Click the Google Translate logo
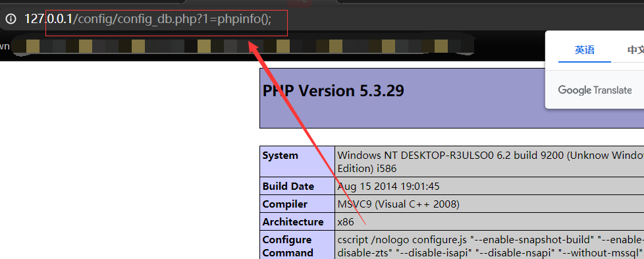This screenshot has height=259, width=644. (595, 90)
